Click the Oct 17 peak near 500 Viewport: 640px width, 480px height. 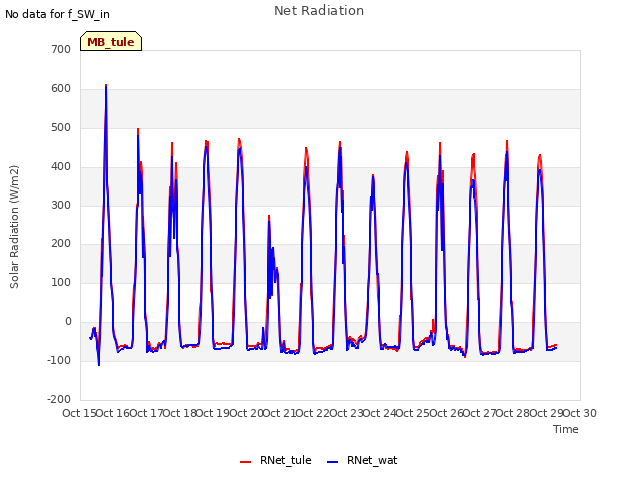coord(138,130)
